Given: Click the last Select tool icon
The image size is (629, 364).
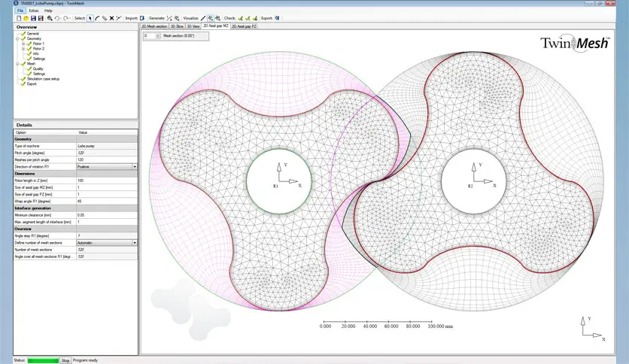Looking at the screenshot, I should point(119,19).
